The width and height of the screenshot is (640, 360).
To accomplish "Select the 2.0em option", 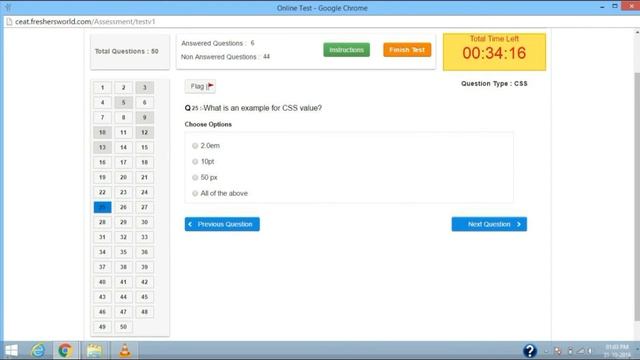I will pyautogui.click(x=195, y=146).
